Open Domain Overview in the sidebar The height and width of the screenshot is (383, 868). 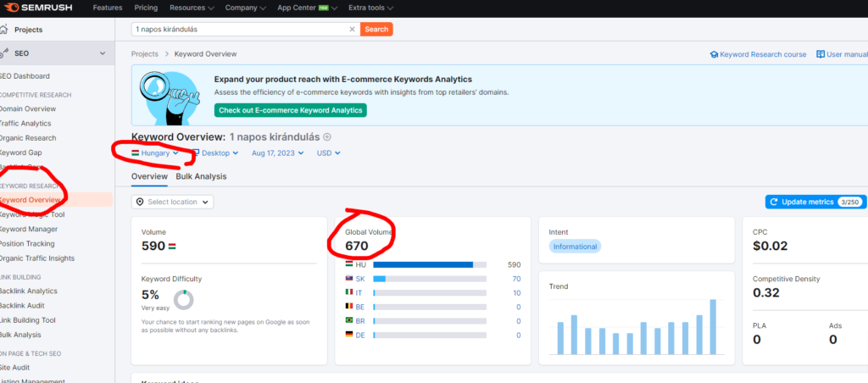pyautogui.click(x=28, y=108)
